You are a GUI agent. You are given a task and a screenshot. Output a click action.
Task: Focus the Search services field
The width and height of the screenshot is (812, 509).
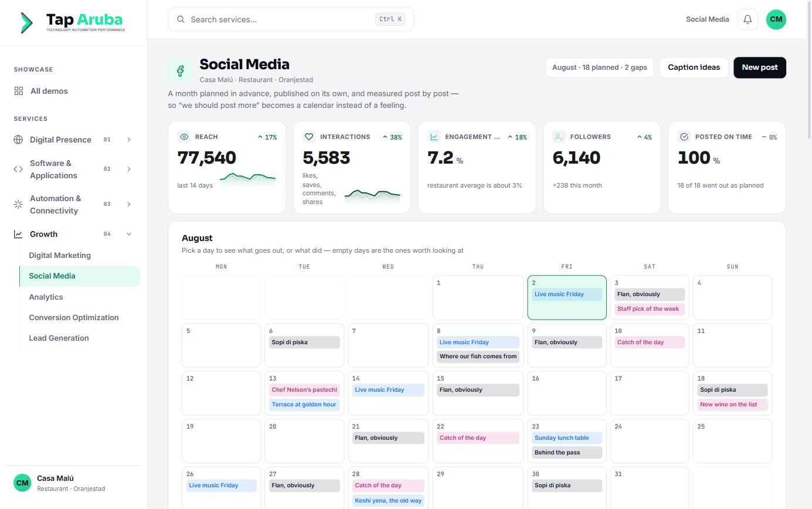[x=291, y=19]
